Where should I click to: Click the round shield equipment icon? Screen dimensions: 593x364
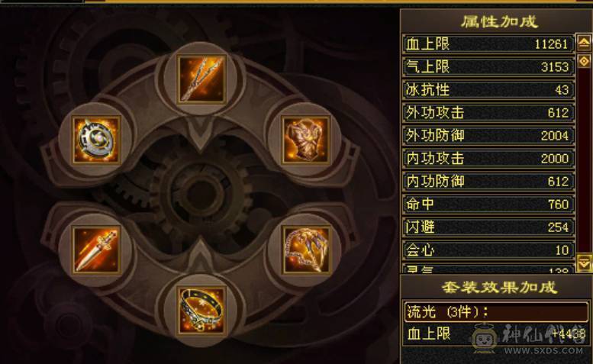96,140
